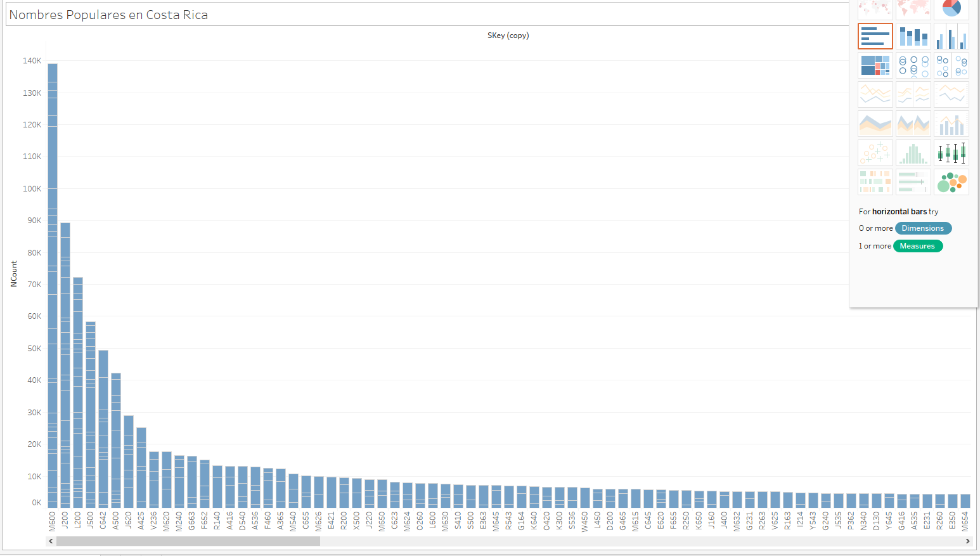Click the horizontal scrollbar right arrow
Screen dimensions: 980x556
(967, 541)
